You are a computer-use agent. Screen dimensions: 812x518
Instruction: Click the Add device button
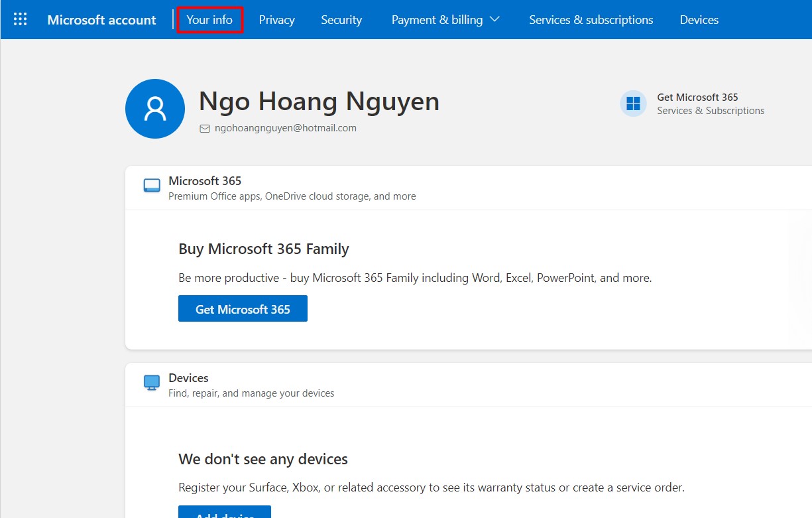point(225,512)
